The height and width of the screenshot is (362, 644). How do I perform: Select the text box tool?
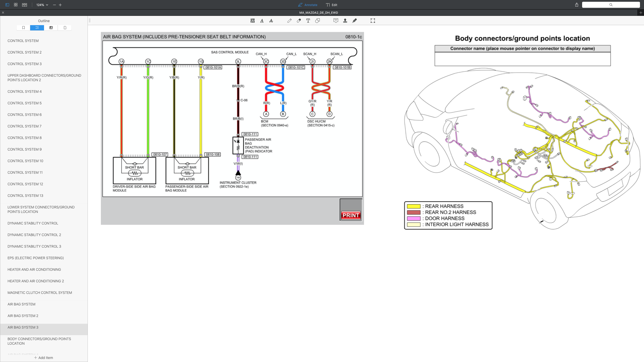(308, 21)
